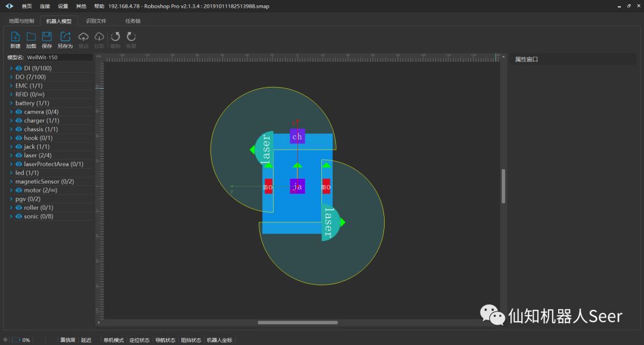
Task: Click the 定位状态 status bar button
Action: pos(138,340)
